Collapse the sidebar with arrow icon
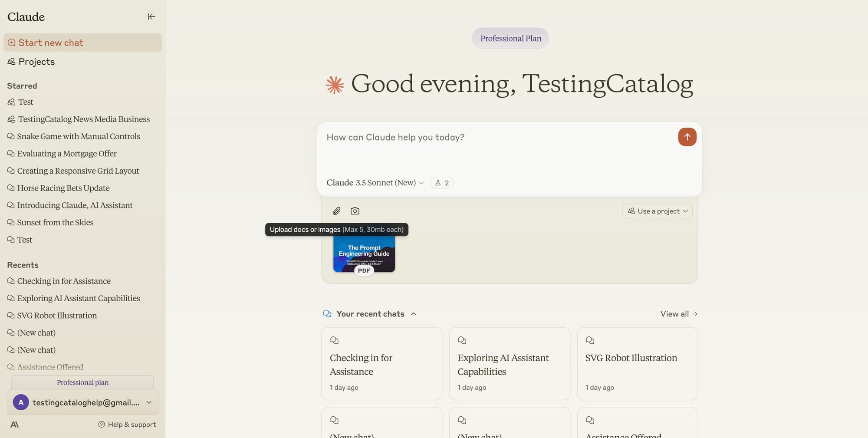This screenshot has width=868, height=438. point(151,16)
